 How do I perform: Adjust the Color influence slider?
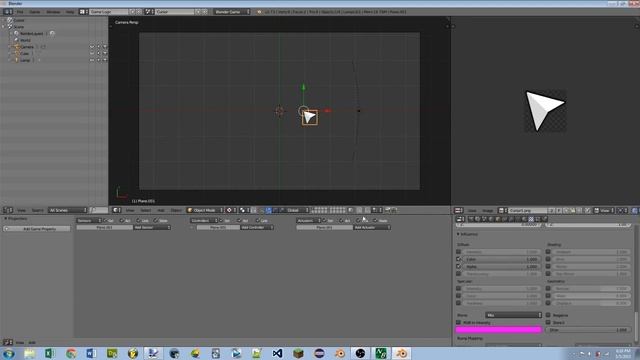click(502, 259)
